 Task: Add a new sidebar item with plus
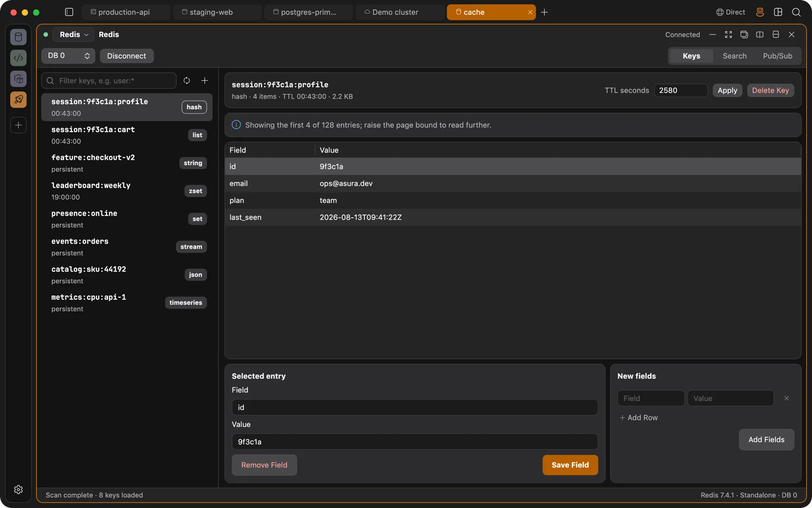coord(18,125)
